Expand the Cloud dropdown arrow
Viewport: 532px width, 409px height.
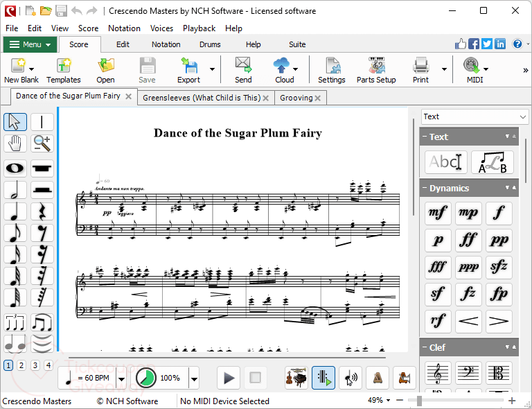(x=296, y=69)
